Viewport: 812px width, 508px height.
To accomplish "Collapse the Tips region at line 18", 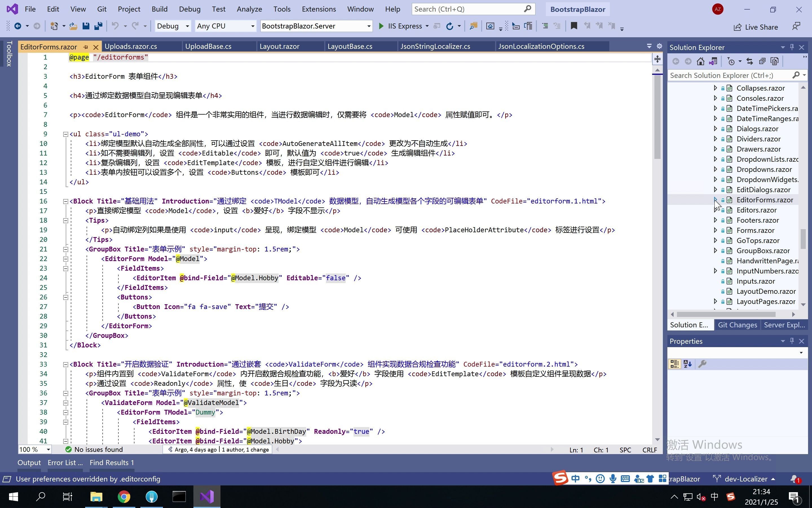I will (x=66, y=220).
